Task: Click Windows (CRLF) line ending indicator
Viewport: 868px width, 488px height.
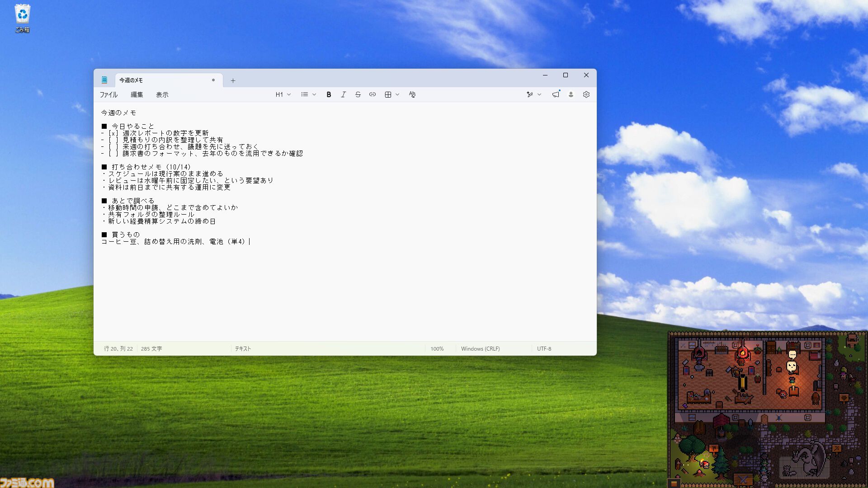Action: coord(480,348)
